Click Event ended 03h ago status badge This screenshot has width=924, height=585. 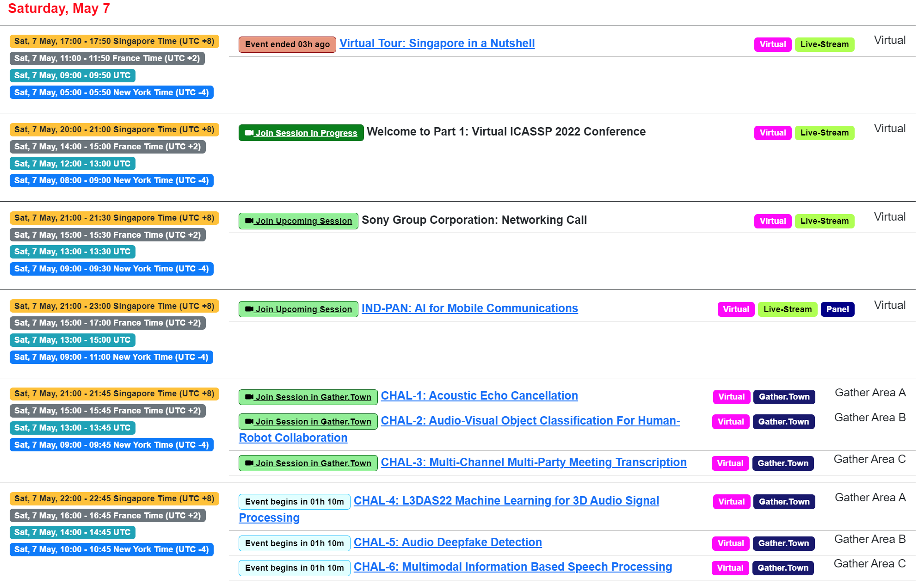pyautogui.click(x=287, y=44)
